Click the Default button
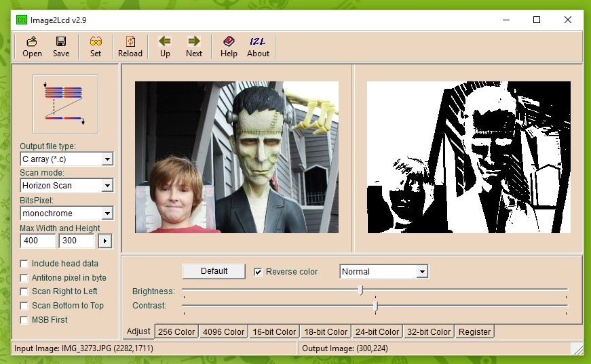 point(214,271)
